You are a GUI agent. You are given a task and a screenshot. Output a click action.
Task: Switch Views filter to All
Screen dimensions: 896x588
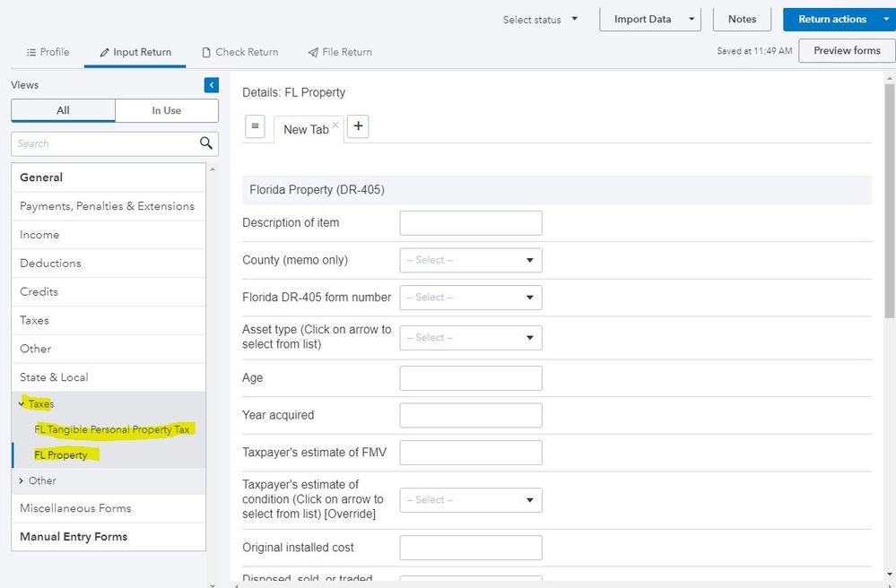[63, 110]
